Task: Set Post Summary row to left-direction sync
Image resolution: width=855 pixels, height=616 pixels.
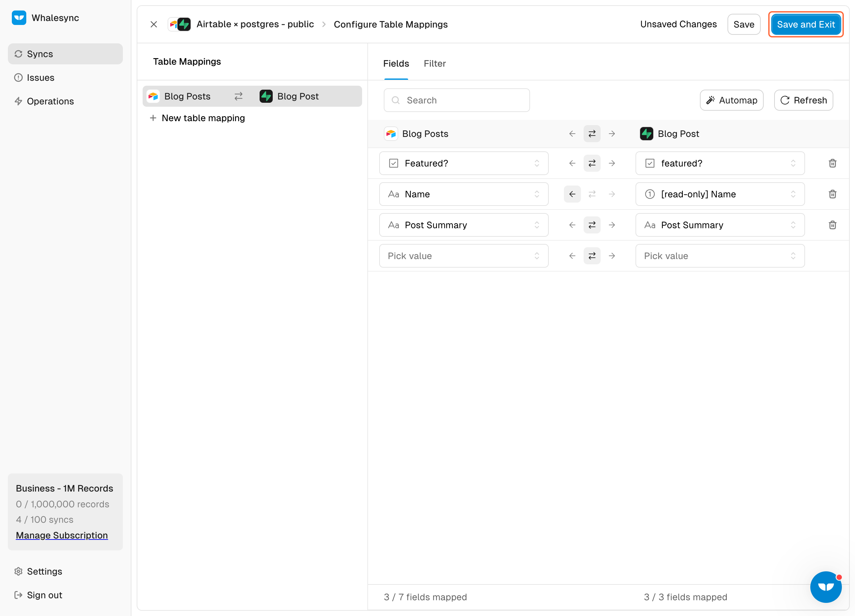Action: point(572,225)
